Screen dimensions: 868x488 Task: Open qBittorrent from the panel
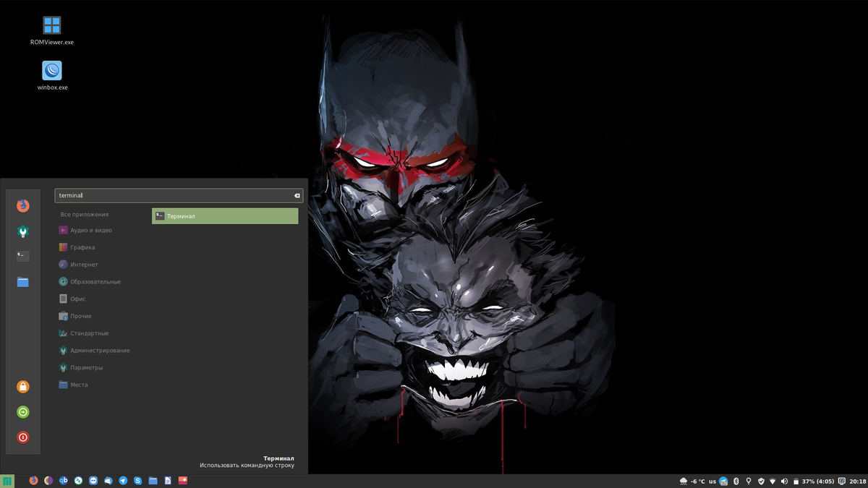[x=64, y=481]
